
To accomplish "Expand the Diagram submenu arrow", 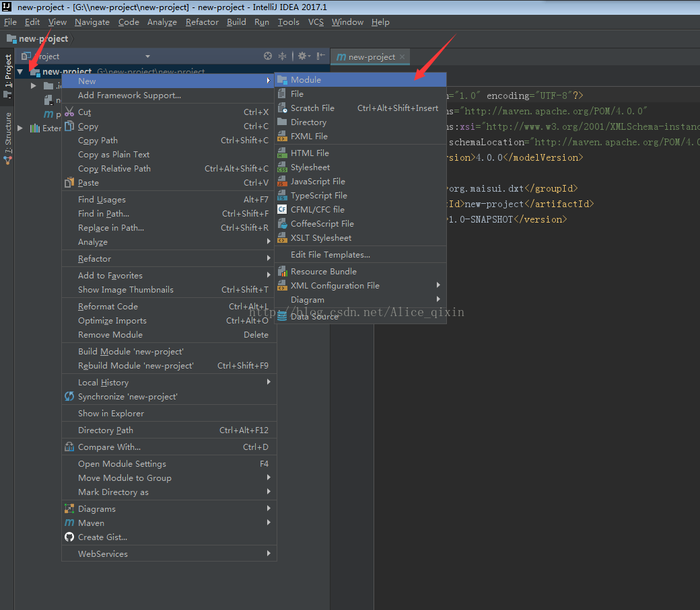I will pos(438,299).
